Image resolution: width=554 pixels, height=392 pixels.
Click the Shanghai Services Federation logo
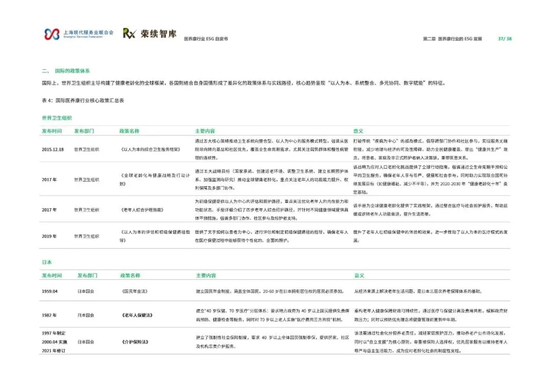click(79, 34)
